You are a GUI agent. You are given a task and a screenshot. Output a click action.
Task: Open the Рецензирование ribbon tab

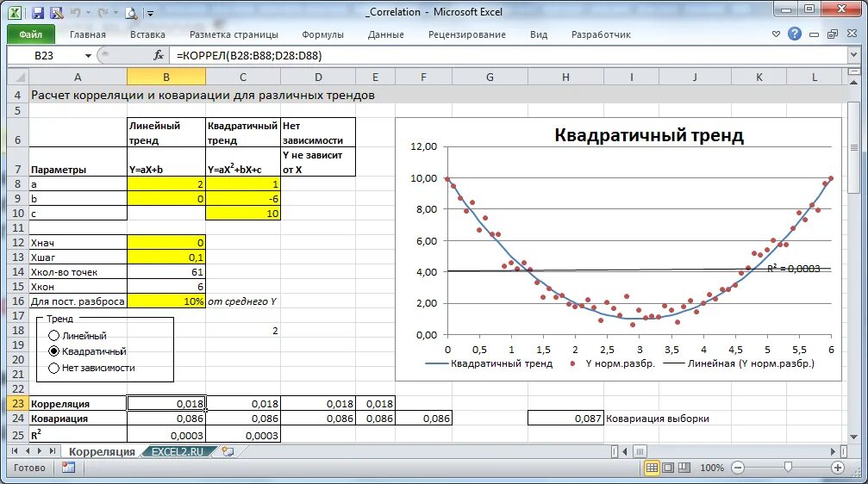coord(466,34)
